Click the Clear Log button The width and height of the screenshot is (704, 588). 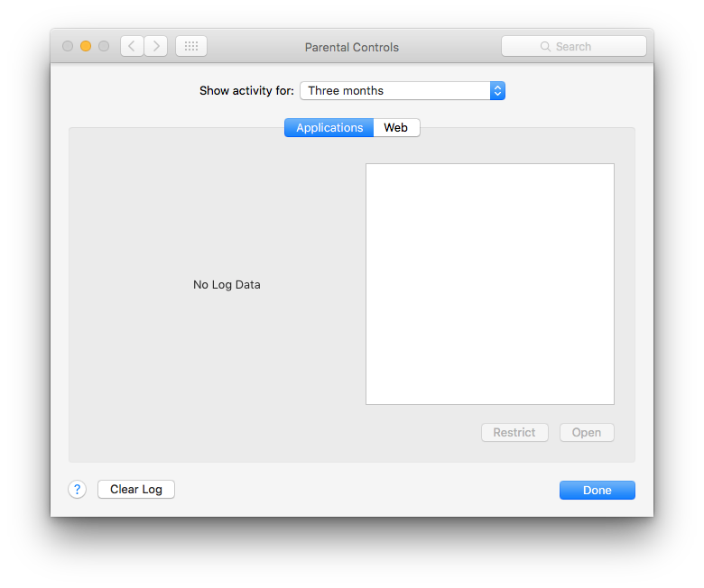136,490
